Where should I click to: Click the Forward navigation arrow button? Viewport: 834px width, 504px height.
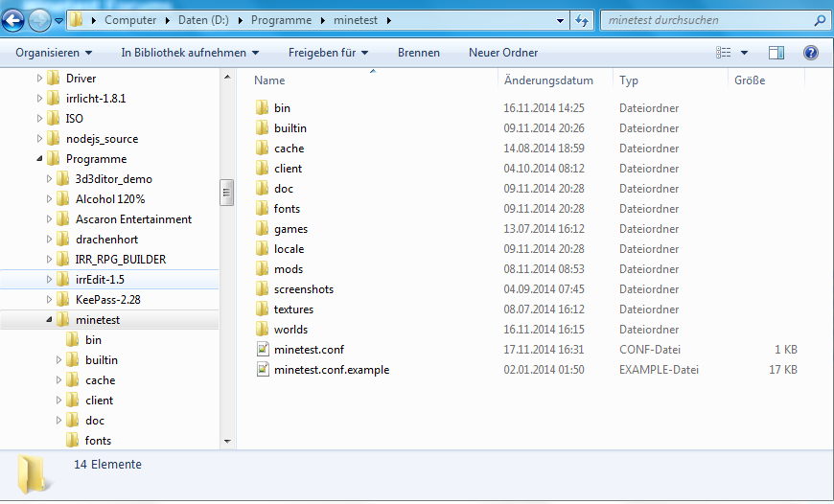point(40,19)
